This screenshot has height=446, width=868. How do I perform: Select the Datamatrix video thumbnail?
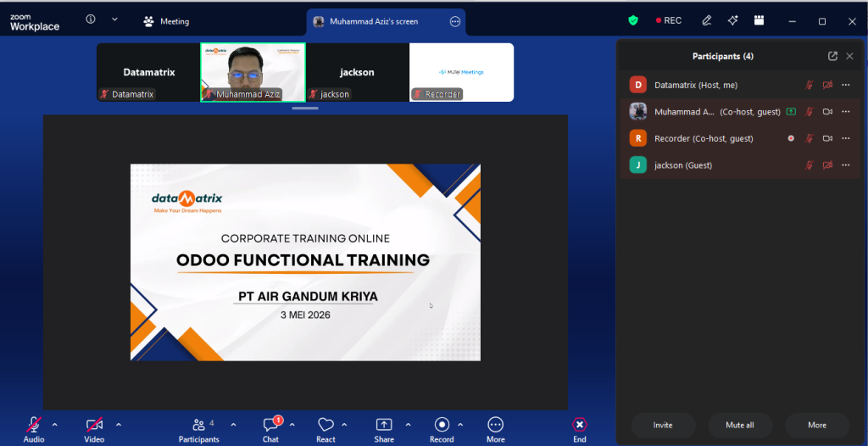148,72
